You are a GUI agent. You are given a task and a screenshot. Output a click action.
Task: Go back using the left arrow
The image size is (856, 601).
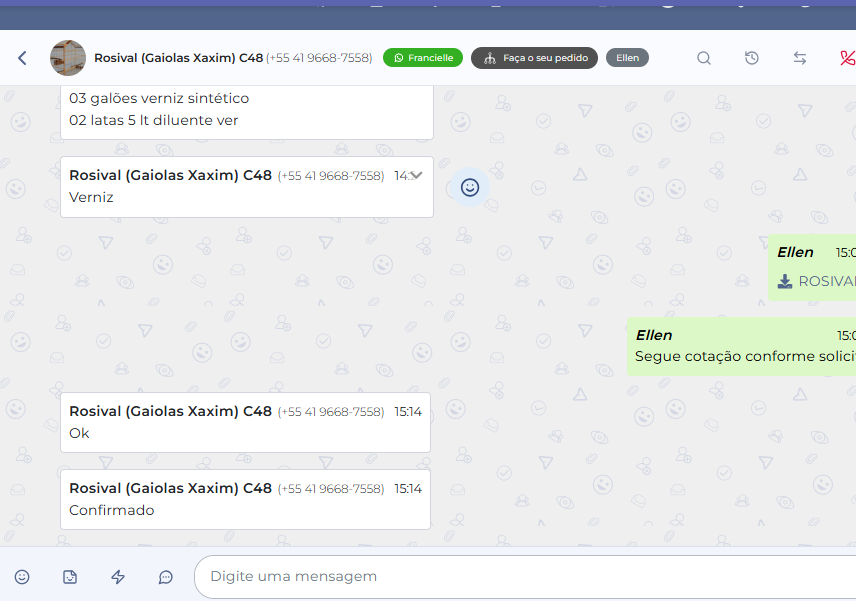tap(22, 58)
